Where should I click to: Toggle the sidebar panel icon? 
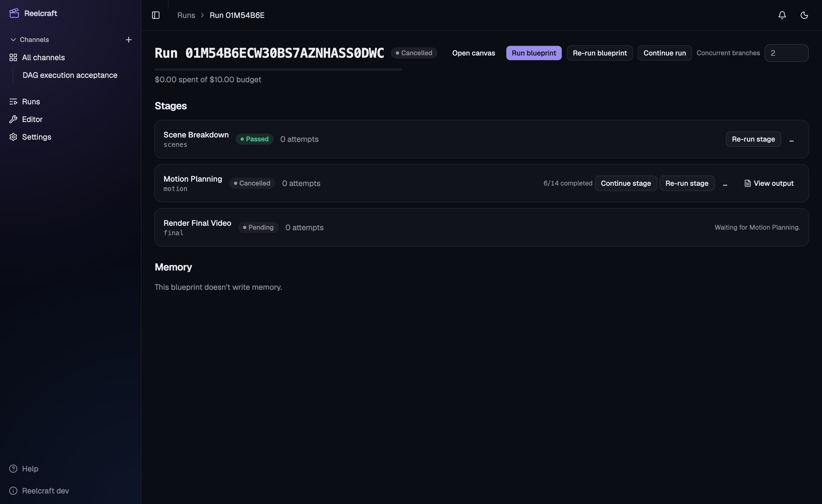(x=156, y=15)
